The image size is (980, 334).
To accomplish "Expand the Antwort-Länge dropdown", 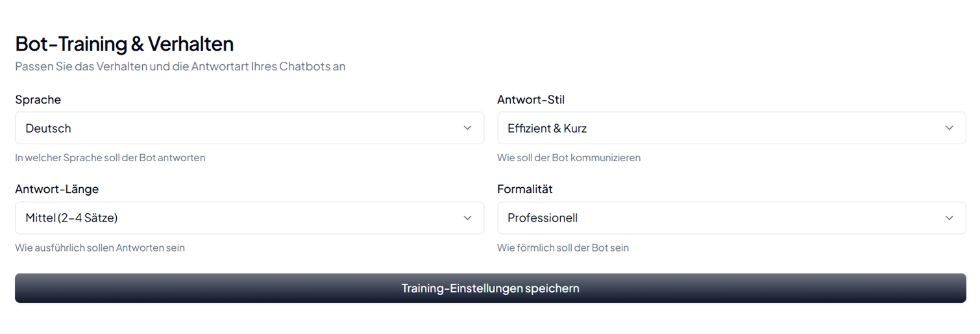I will [x=249, y=218].
